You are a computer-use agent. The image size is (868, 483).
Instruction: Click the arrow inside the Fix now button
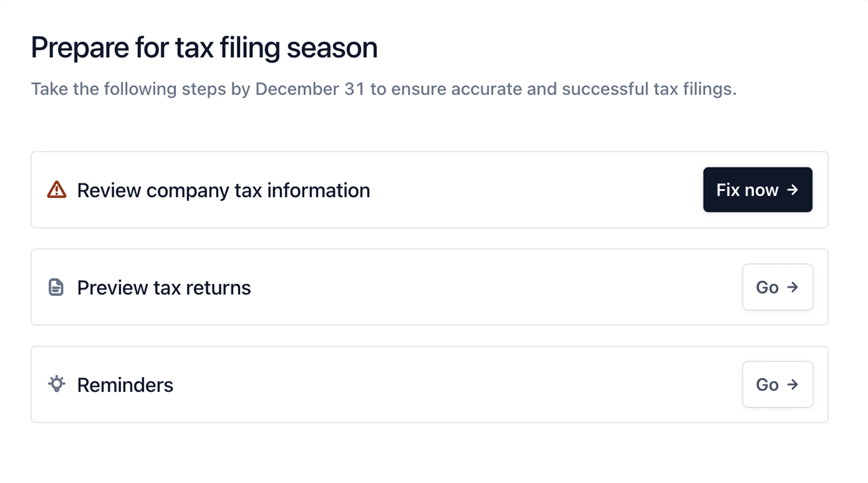coord(793,190)
